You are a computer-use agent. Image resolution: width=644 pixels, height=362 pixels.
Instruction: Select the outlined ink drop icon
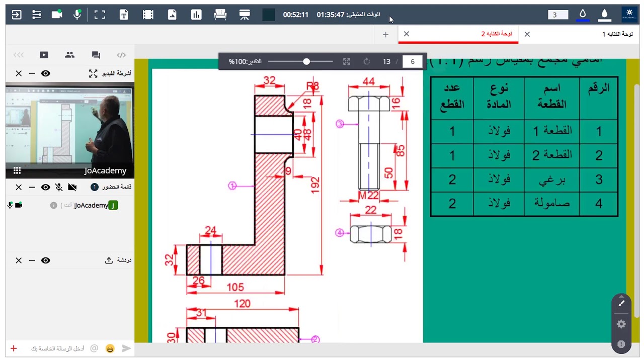coord(583,14)
